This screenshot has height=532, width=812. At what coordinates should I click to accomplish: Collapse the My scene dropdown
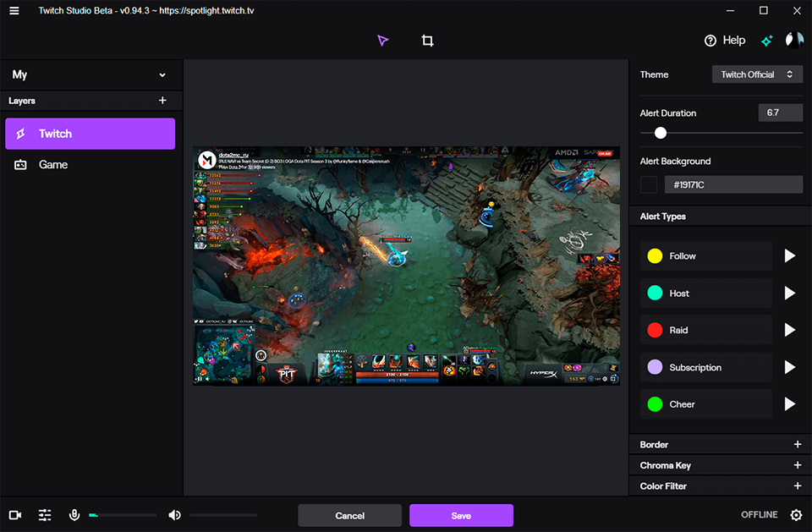click(162, 74)
